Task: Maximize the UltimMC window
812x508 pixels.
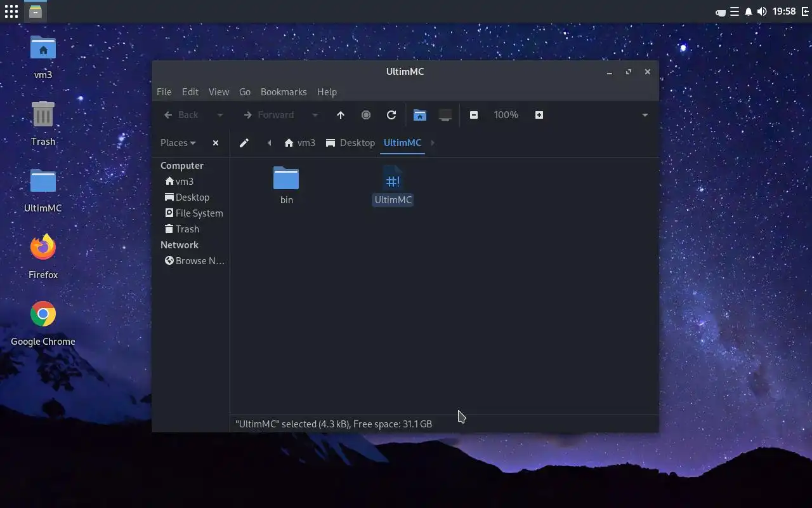Action: (629, 72)
